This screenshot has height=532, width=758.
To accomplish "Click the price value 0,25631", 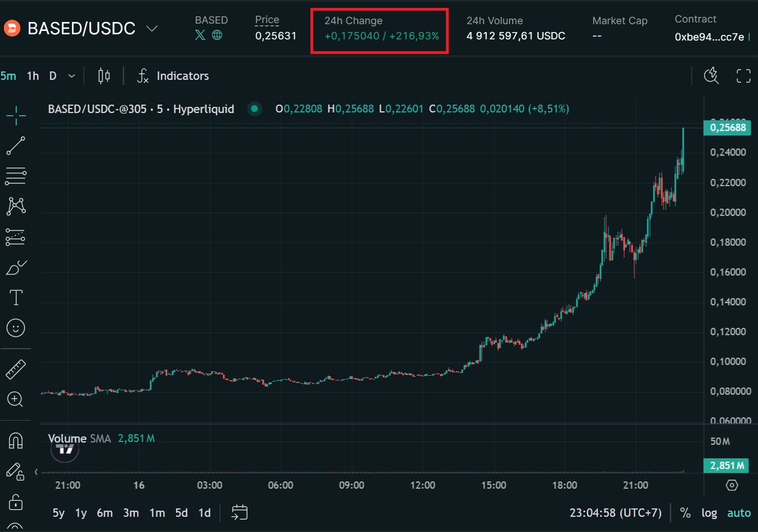I will coord(276,36).
